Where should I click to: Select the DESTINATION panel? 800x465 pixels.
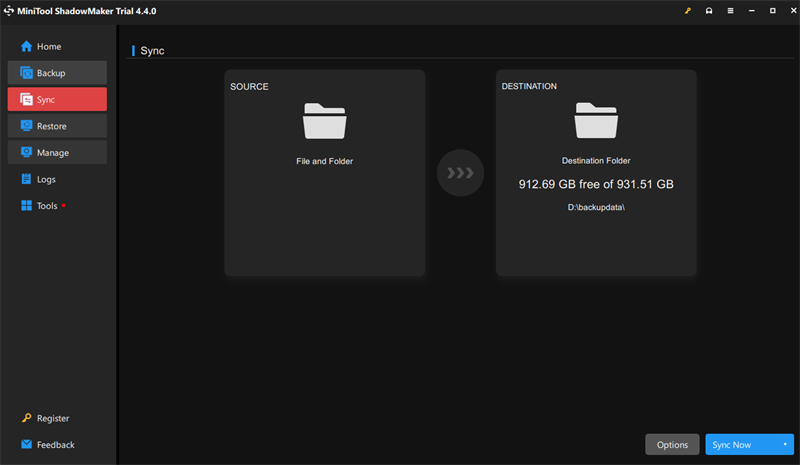(x=596, y=173)
